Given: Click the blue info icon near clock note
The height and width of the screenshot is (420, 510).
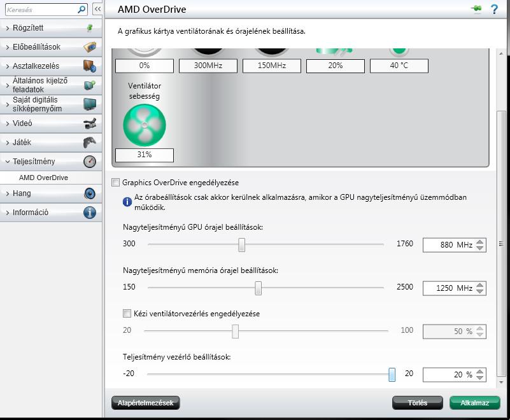Looking at the screenshot, I should [x=127, y=202].
